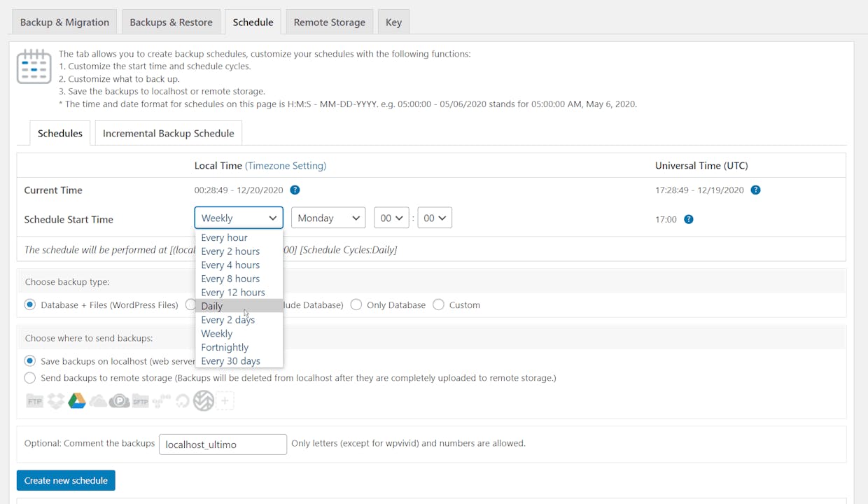Click the 'Choose backup type:' heading

tap(67, 282)
